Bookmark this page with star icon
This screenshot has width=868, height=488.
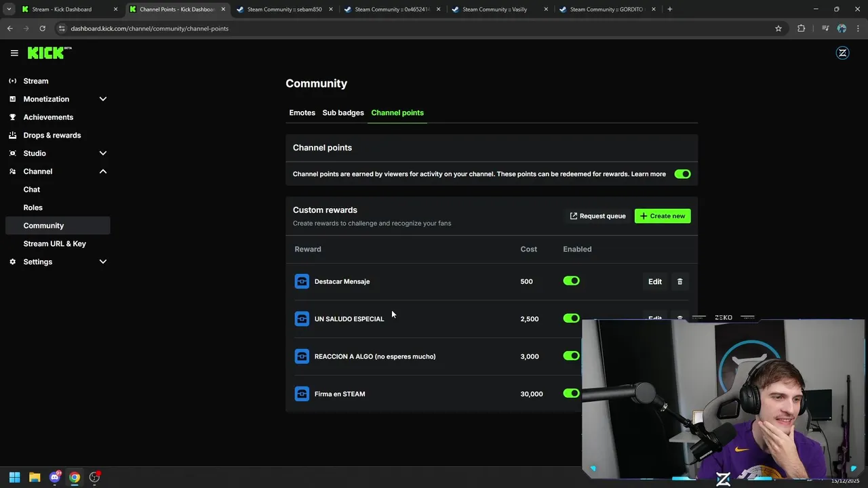click(x=778, y=28)
